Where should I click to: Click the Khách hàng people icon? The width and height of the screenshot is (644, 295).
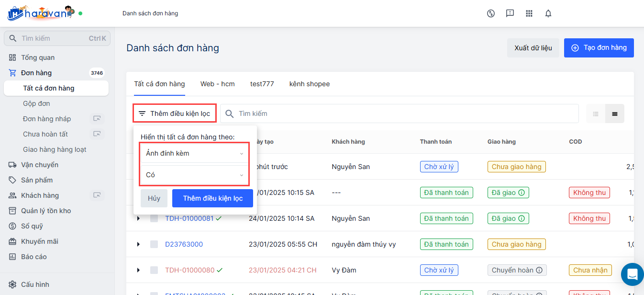[x=12, y=195]
